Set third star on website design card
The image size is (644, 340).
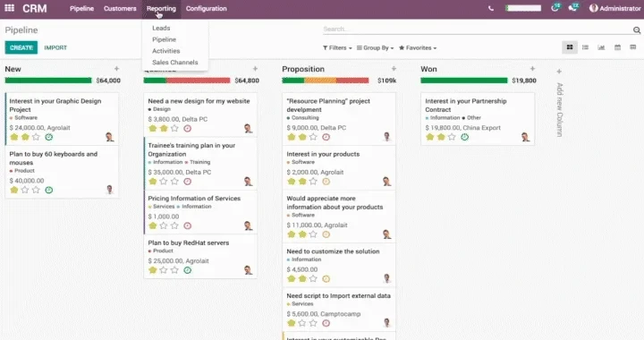click(x=174, y=129)
